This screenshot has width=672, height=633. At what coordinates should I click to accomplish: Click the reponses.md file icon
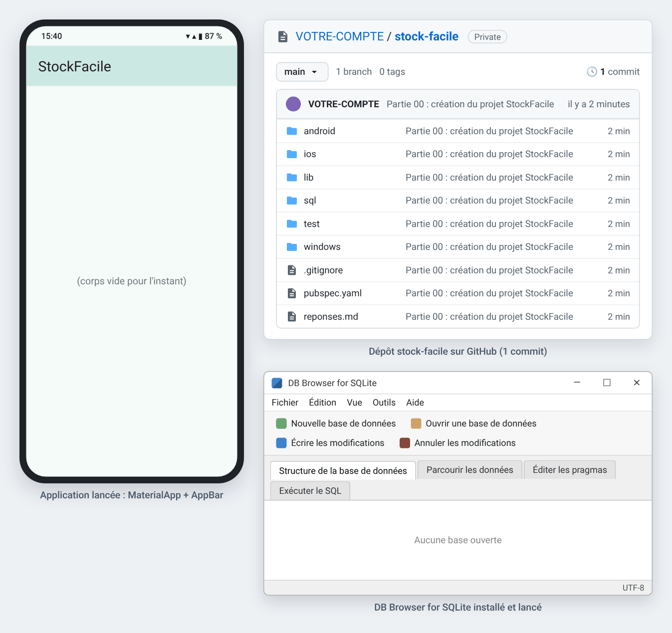292,317
